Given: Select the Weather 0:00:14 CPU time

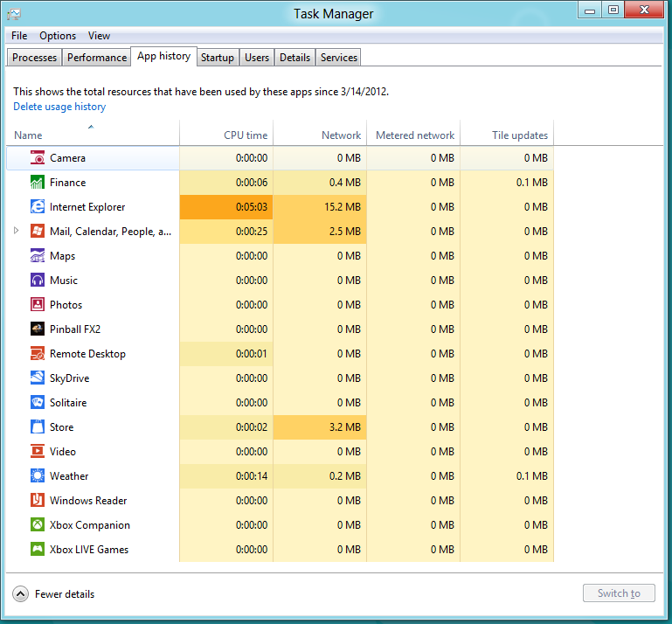Looking at the screenshot, I should tap(226, 476).
